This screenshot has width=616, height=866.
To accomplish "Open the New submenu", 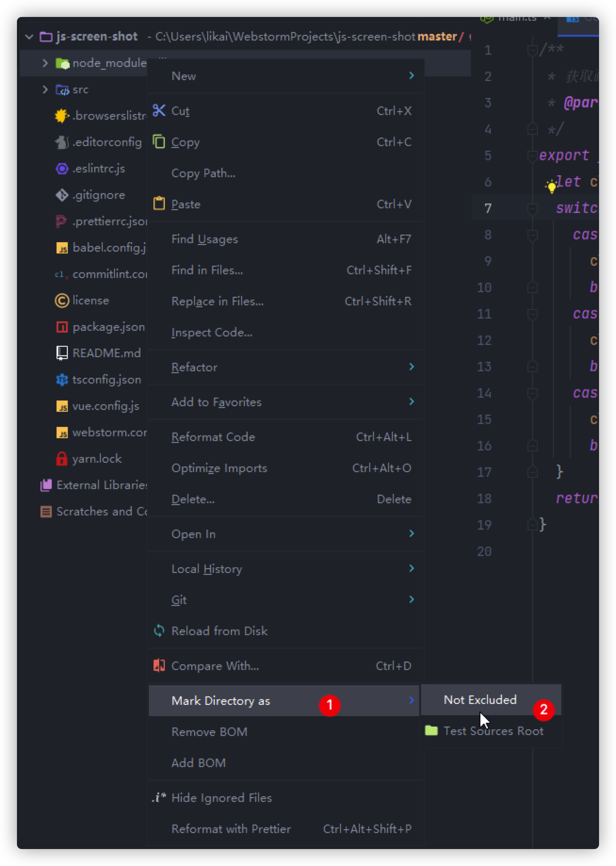I will (286, 76).
